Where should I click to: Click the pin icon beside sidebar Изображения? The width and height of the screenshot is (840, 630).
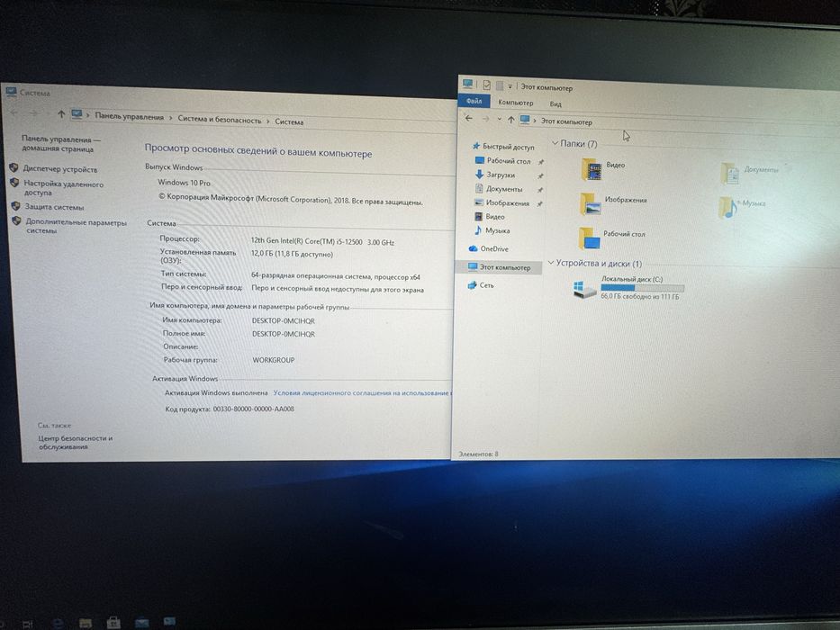tap(539, 203)
